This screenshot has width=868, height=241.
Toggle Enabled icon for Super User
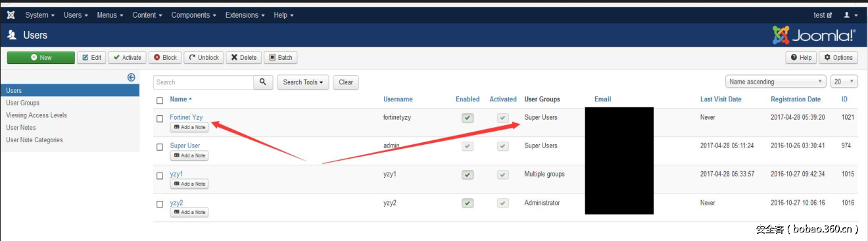[x=468, y=146]
